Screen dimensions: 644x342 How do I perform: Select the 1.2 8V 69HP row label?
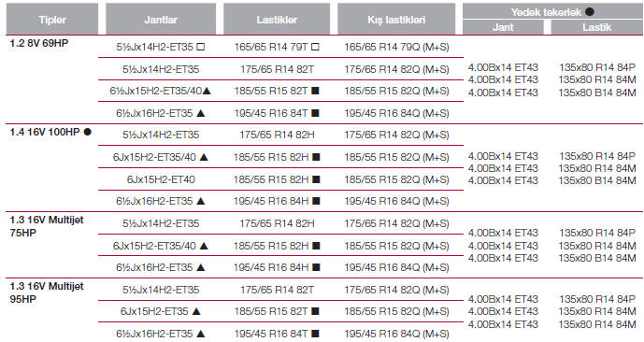[39, 43]
